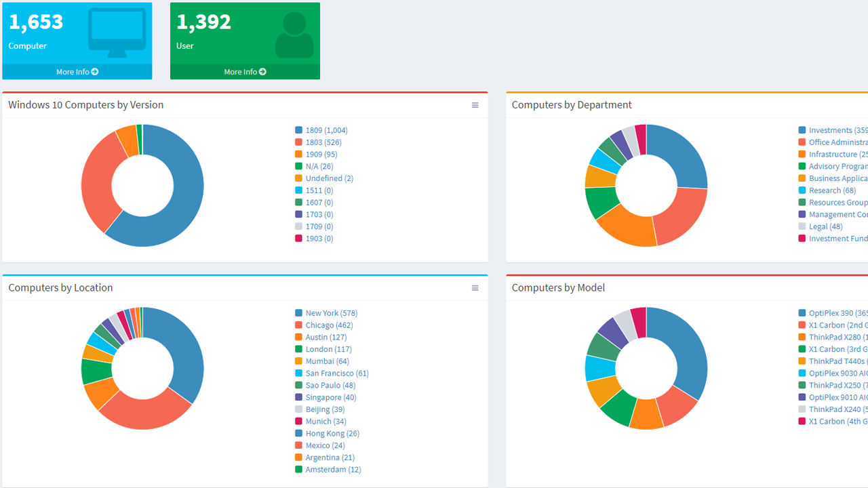Open the Windows 10 Computers by Version panel menu
Viewport: 868px width, 488px height.
tap(475, 105)
